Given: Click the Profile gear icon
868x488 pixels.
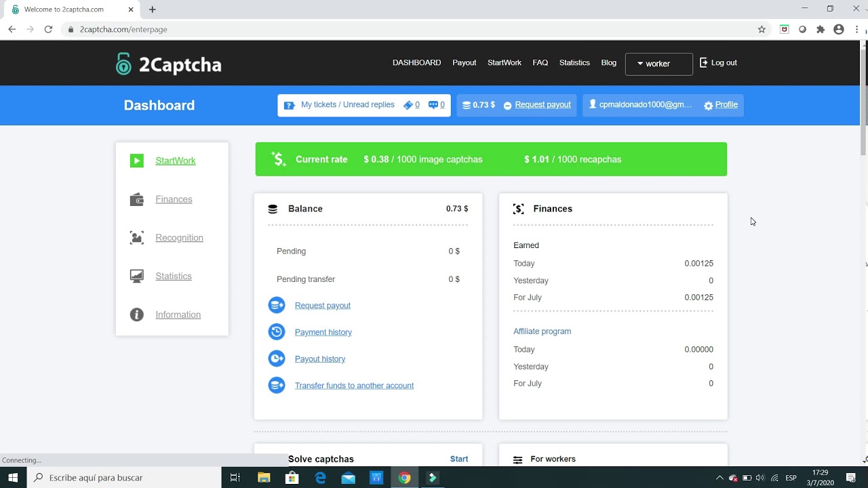Looking at the screenshot, I should pyautogui.click(x=709, y=106).
